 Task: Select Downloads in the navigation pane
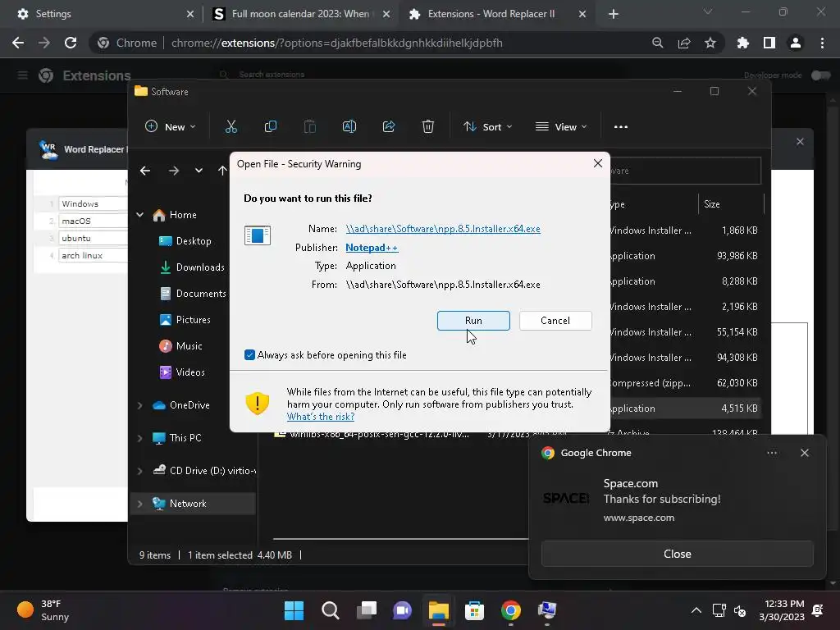click(193, 267)
